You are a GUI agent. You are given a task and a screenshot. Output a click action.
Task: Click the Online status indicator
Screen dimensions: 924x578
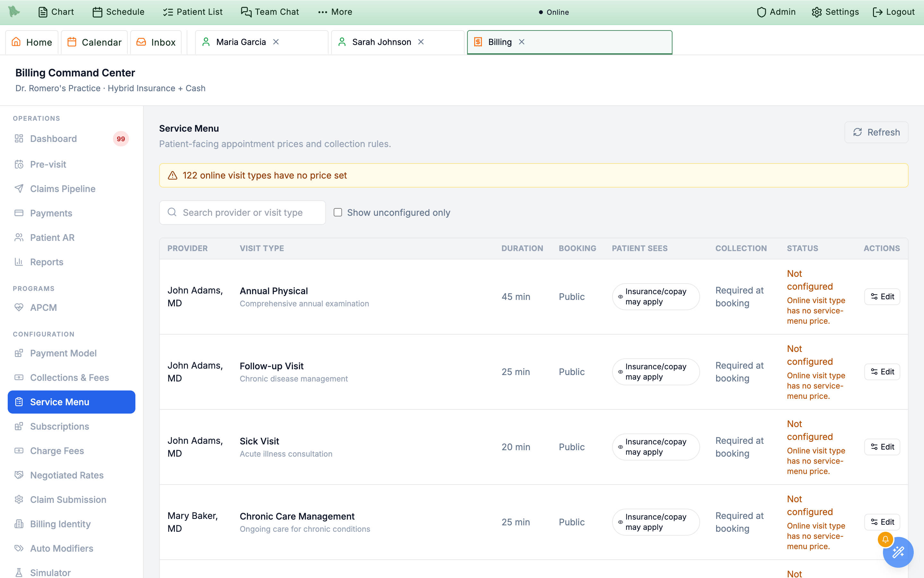[x=554, y=12]
